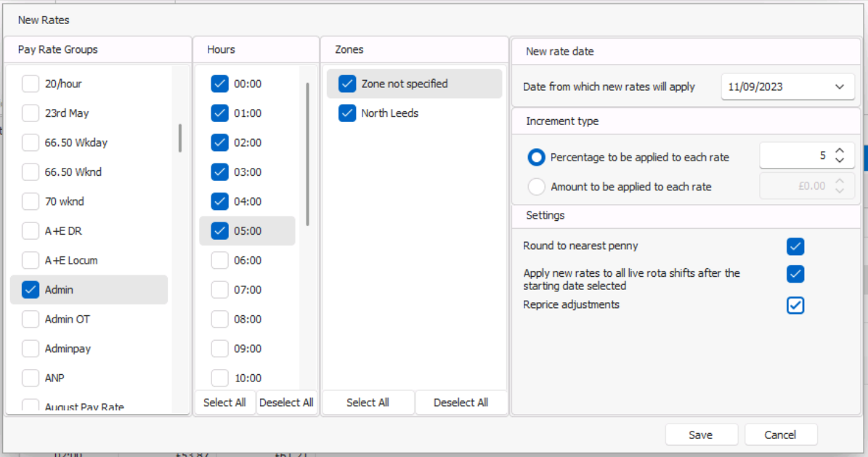Toggle the Reprice adjustments checkbox
The image size is (868, 457).
[x=795, y=305]
